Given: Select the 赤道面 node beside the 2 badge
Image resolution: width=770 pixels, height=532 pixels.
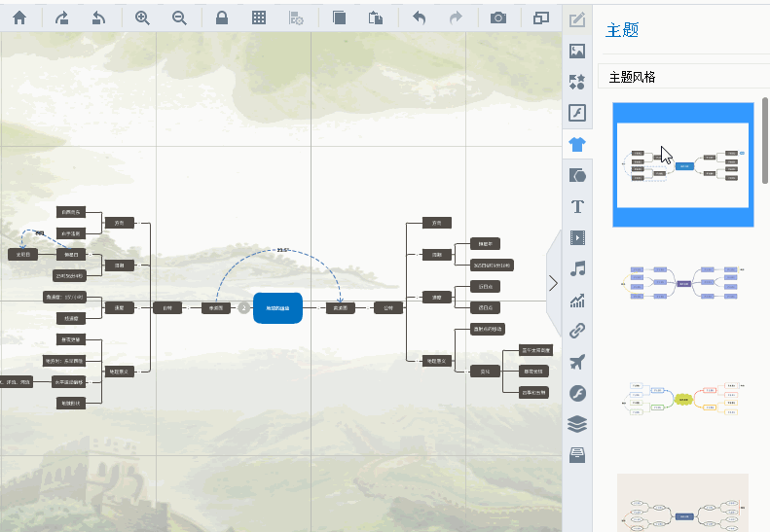Looking at the screenshot, I should point(216,308).
